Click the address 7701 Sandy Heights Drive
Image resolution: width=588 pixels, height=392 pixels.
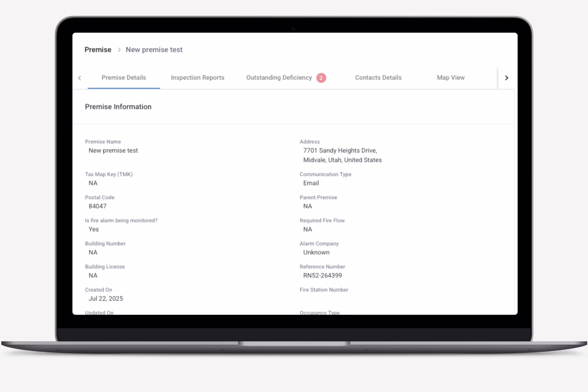pyautogui.click(x=340, y=150)
